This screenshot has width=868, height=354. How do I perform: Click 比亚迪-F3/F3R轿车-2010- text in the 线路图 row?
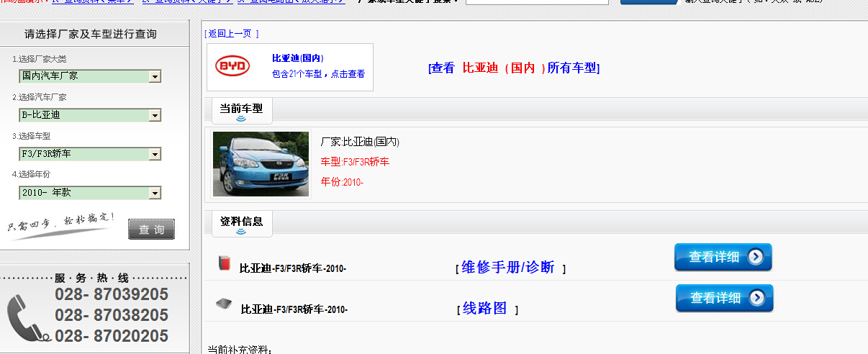pyautogui.click(x=294, y=309)
